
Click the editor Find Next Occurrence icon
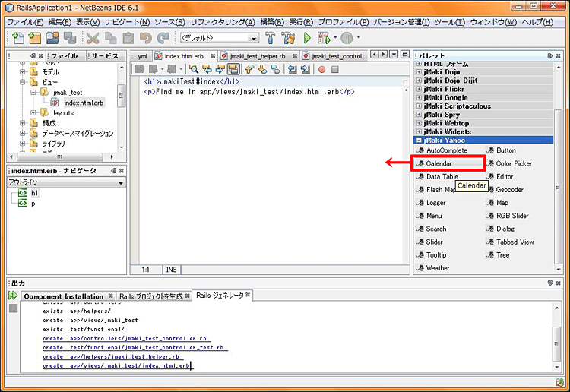[220, 69]
